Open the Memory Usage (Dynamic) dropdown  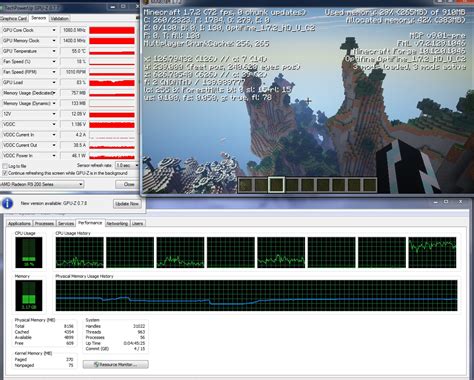click(54, 103)
